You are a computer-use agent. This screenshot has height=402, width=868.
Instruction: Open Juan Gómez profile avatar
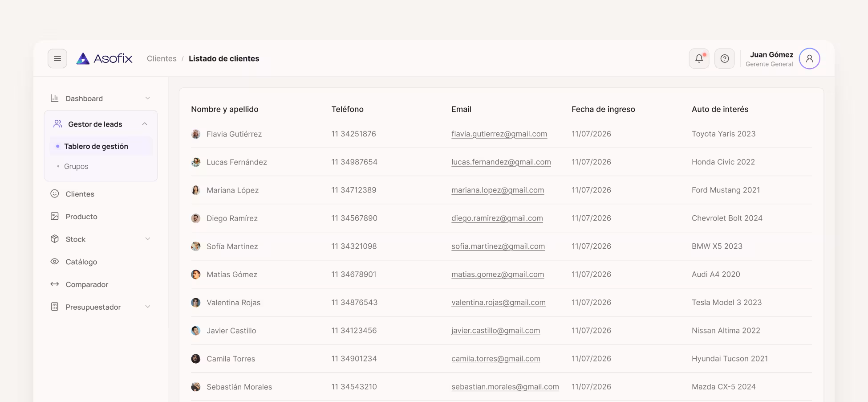coord(809,58)
